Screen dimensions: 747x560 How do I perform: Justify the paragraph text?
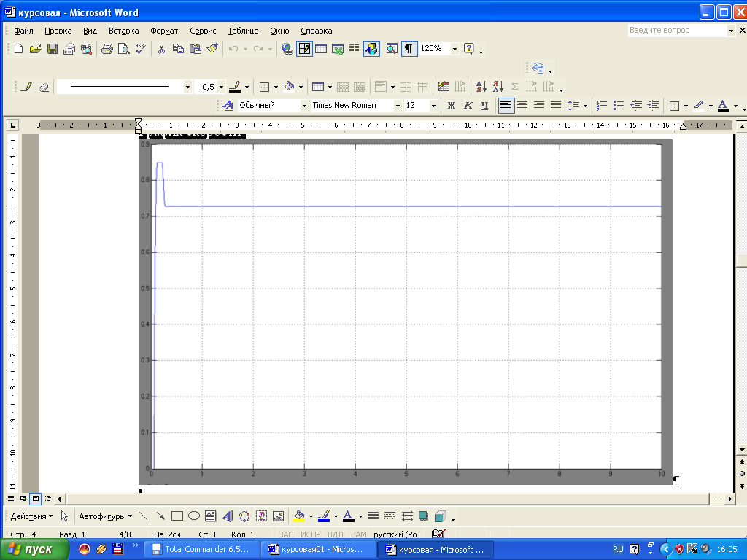point(555,106)
